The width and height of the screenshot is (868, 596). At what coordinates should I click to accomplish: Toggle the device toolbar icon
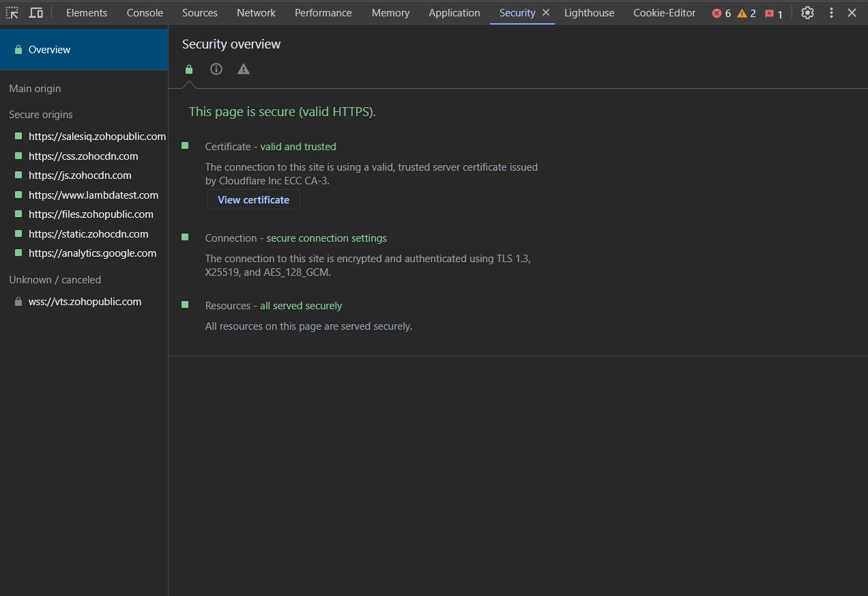(36, 13)
